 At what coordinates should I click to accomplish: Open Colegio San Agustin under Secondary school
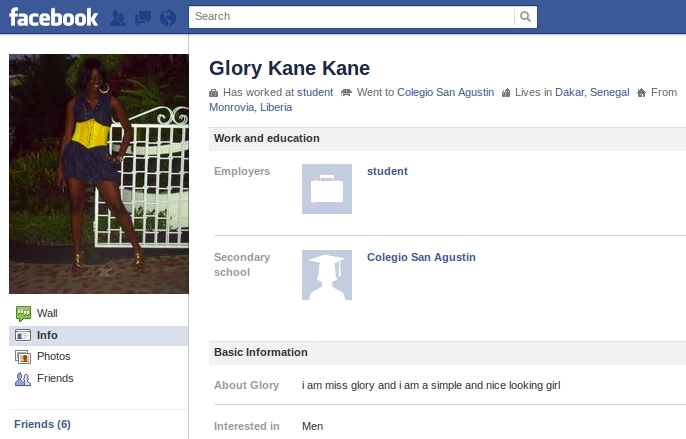pos(421,257)
